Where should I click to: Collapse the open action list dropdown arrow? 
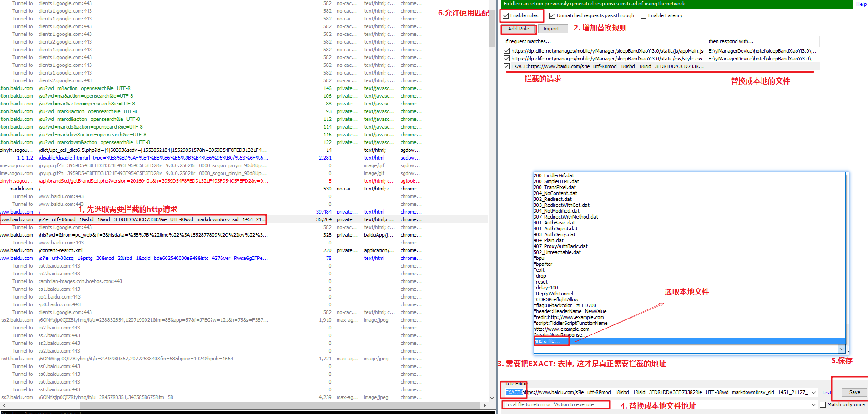click(841, 349)
